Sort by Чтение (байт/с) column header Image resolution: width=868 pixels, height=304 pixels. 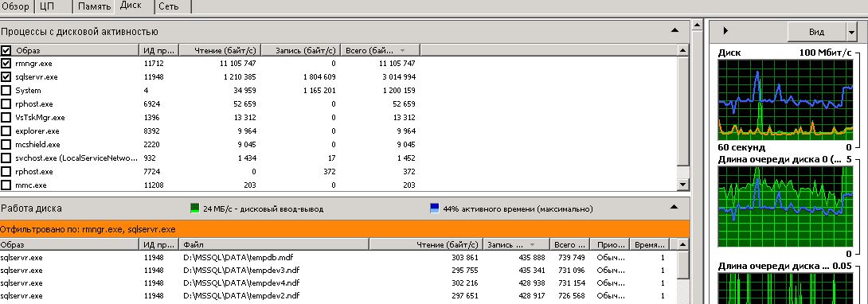click(x=221, y=50)
